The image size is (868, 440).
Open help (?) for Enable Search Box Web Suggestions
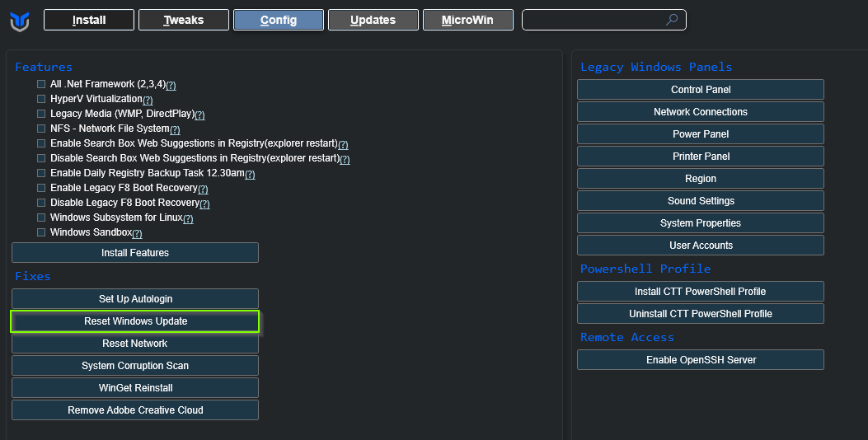pos(343,144)
